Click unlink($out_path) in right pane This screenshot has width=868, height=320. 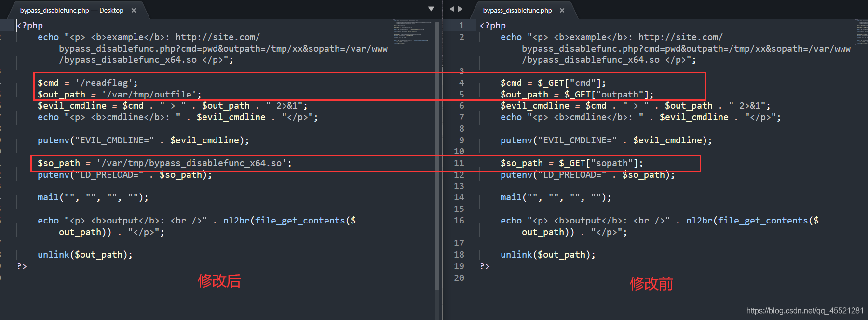[x=548, y=255]
